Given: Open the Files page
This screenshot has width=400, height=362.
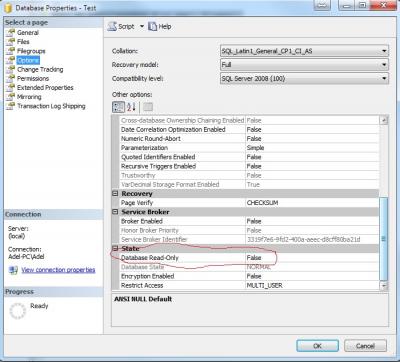Looking at the screenshot, I should [x=23, y=42].
